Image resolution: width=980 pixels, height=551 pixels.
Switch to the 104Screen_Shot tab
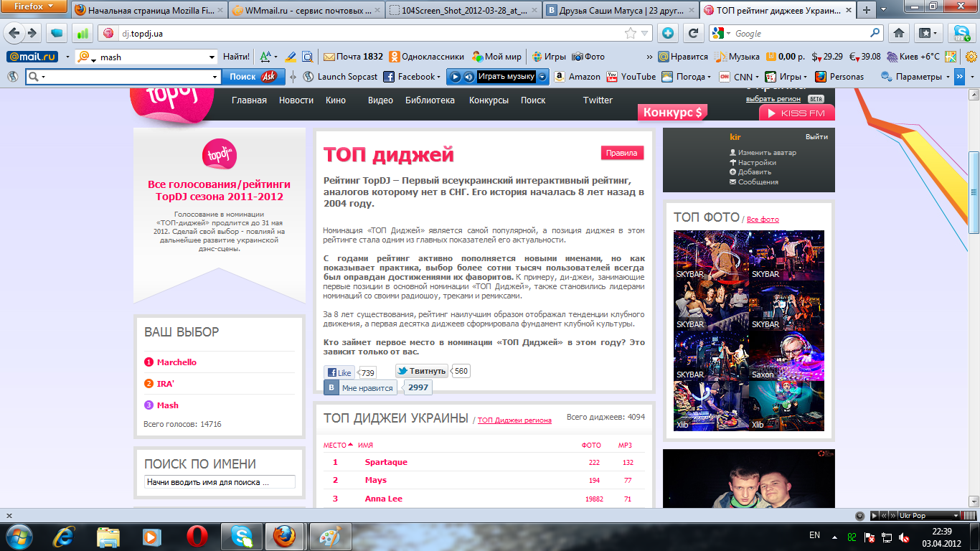463,10
